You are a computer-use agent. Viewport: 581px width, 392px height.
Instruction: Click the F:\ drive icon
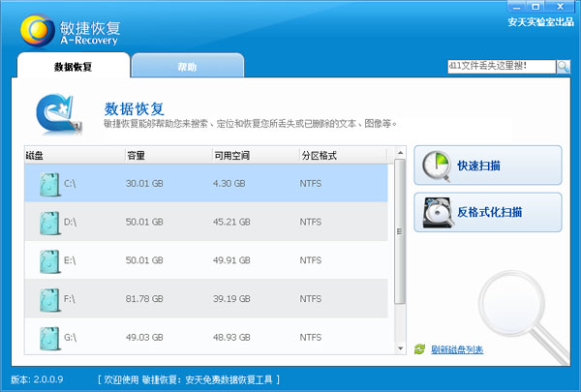47,298
